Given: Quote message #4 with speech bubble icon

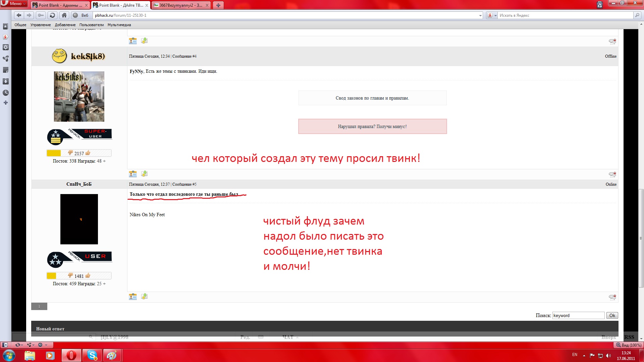Looking at the screenshot, I should point(612,174).
